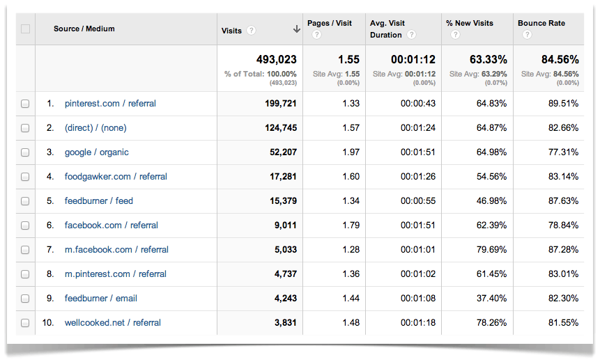Click the feedburner / email link
Image resolution: width=600 pixels, height=364 pixels.
point(100,299)
